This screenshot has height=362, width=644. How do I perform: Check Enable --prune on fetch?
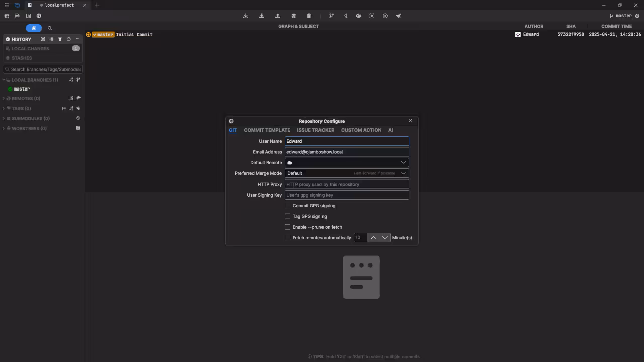(x=288, y=227)
